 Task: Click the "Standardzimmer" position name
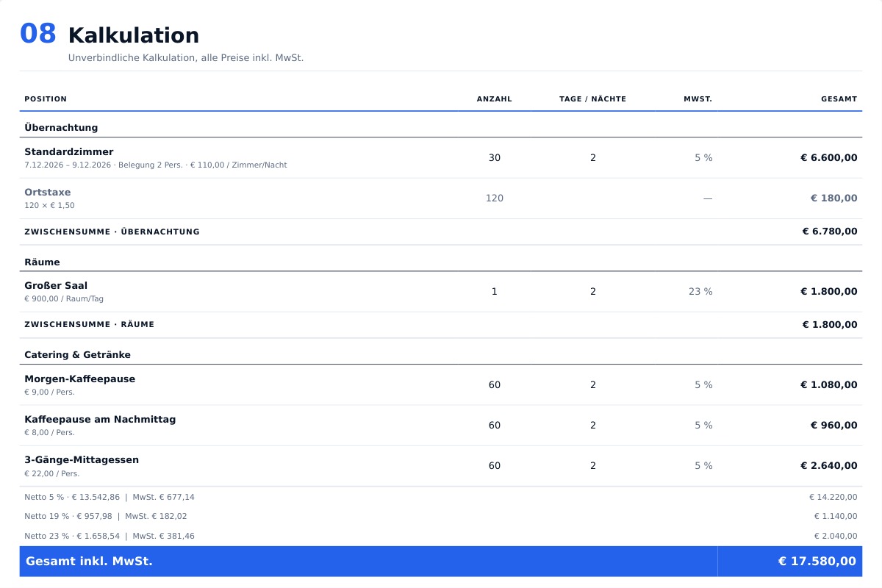tap(69, 152)
